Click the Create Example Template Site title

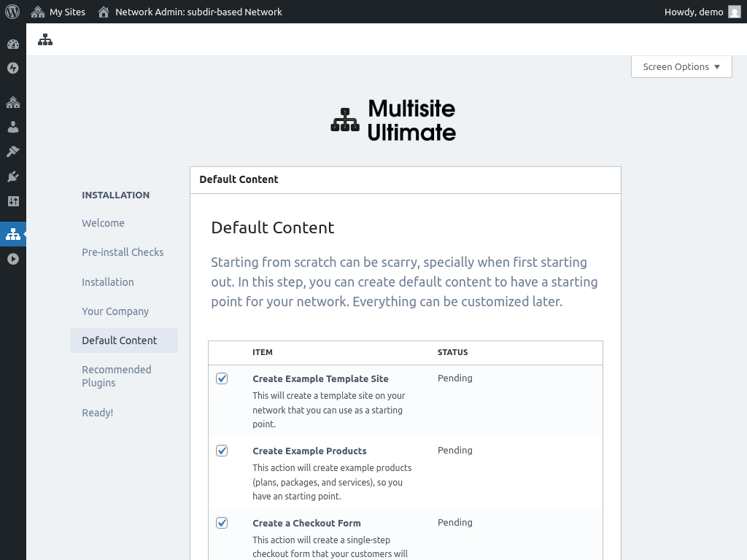click(x=320, y=378)
